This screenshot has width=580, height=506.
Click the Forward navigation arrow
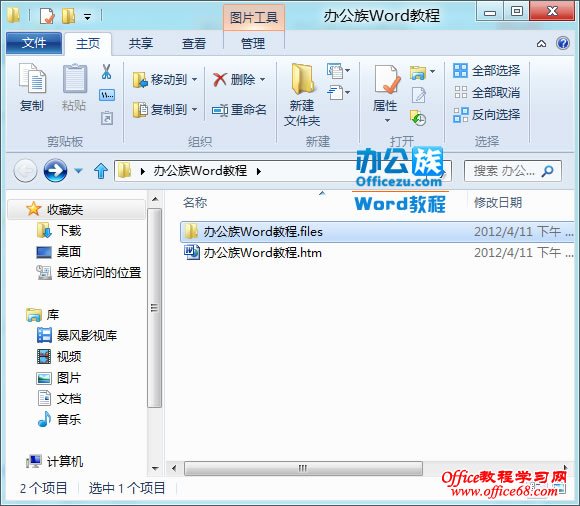[x=55, y=171]
